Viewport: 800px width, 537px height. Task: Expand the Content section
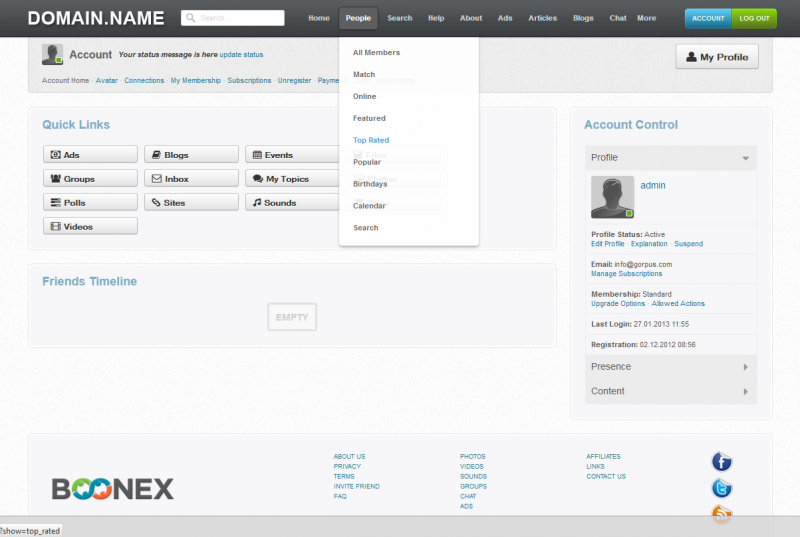click(x=671, y=391)
